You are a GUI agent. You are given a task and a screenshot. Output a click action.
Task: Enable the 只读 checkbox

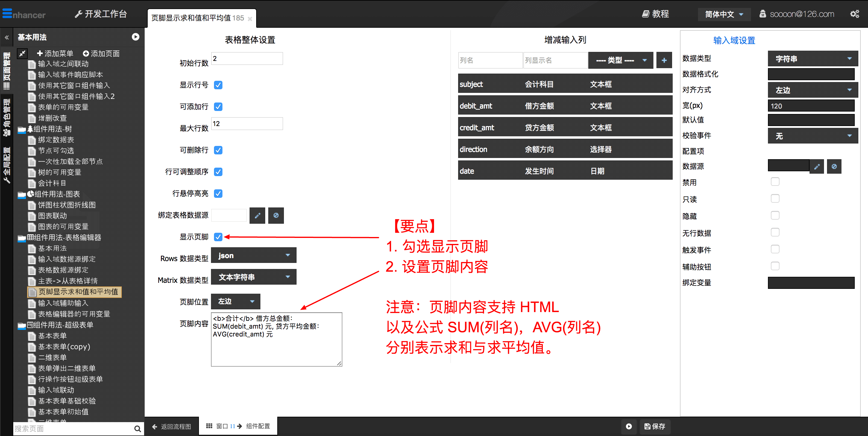[x=775, y=199]
